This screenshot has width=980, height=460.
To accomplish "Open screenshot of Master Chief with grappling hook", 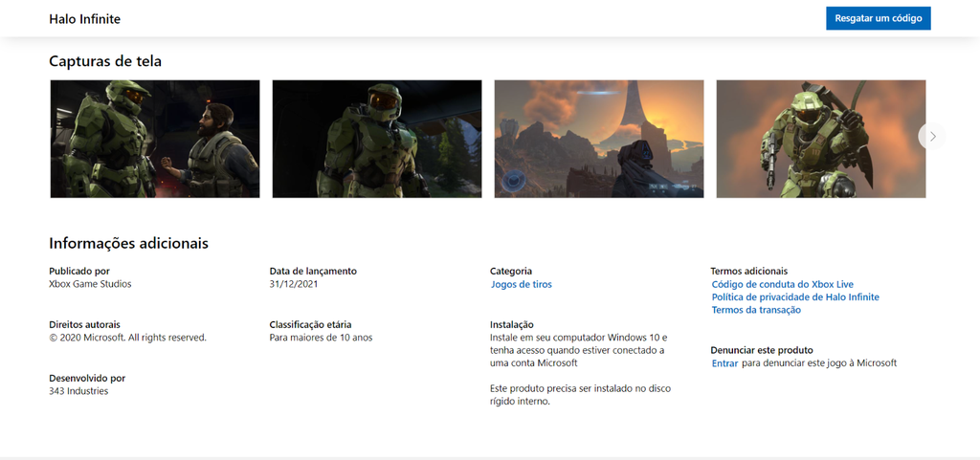I will tap(820, 139).
